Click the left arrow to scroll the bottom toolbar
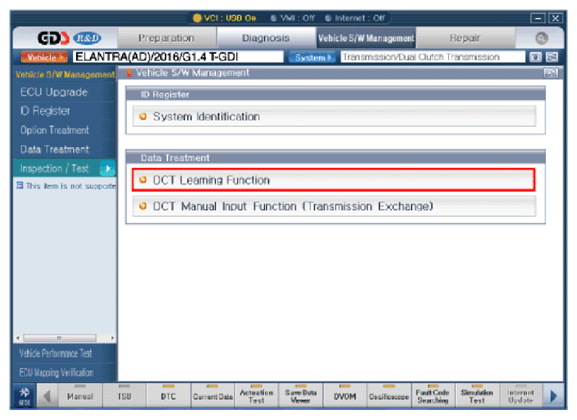 [x=47, y=396]
